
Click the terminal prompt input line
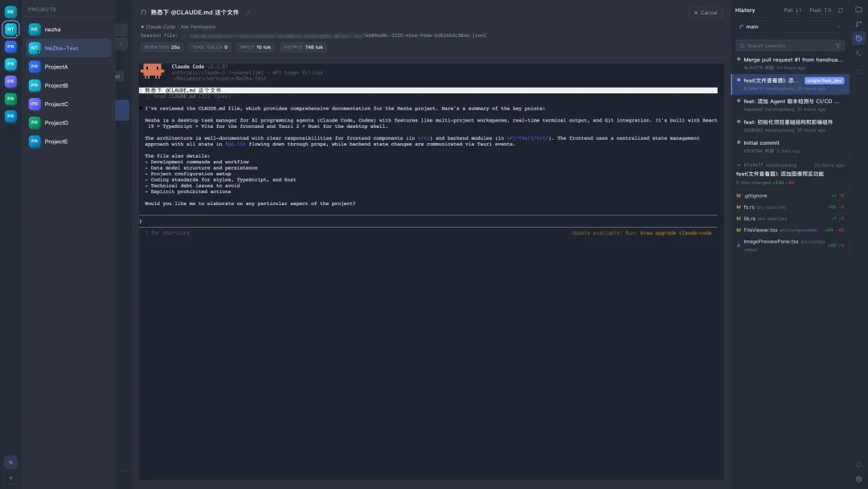click(428, 221)
